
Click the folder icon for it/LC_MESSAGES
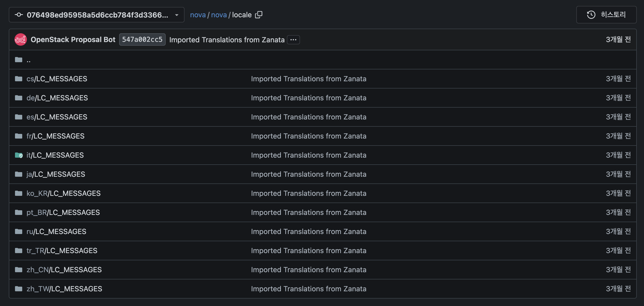(x=19, y=155)
